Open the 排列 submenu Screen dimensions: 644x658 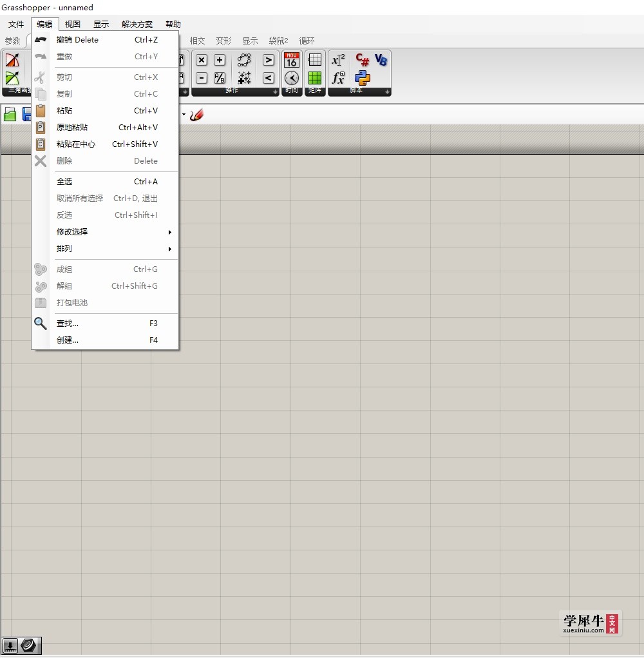tap(105, 249)
